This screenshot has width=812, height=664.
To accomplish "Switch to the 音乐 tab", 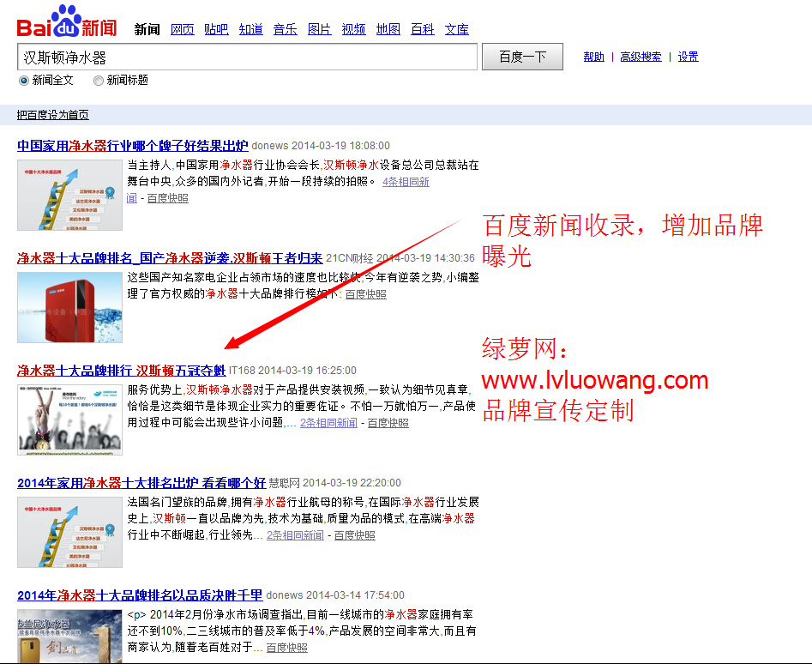I will tap(285, 29).
